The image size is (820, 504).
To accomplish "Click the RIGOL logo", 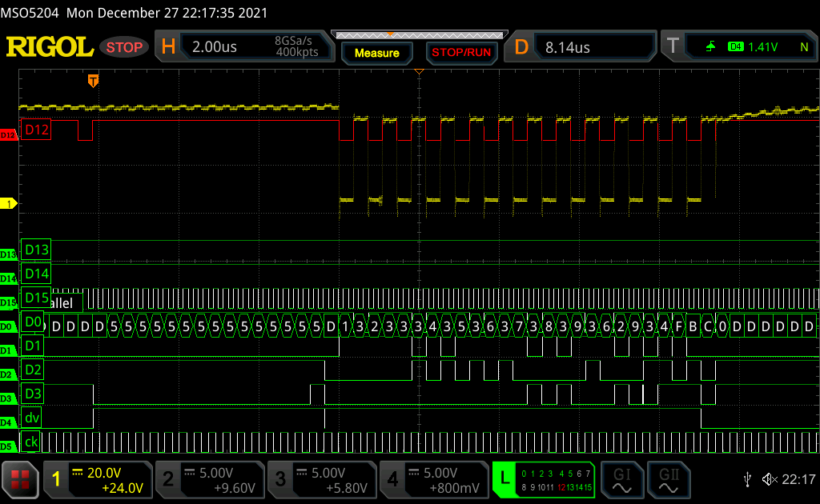I will click(50, 47).
